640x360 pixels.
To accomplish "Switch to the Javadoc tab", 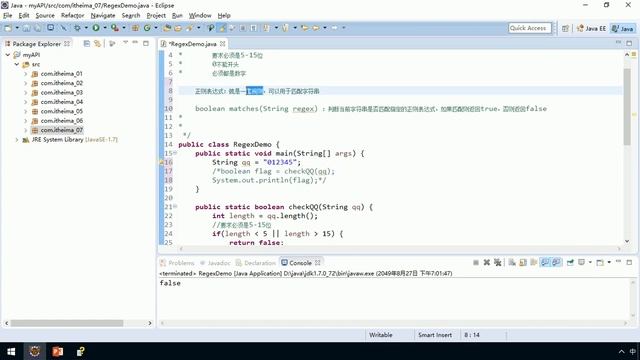I will coord(215,263).
